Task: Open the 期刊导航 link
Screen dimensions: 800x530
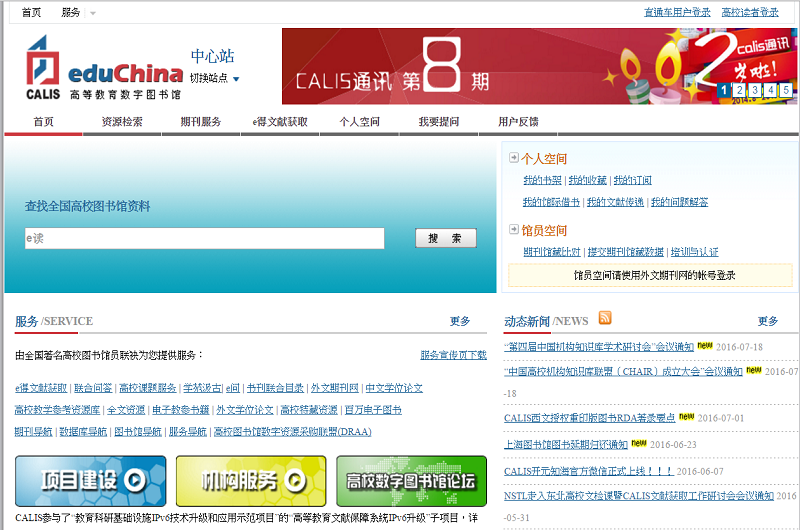Action: (34, 432)
